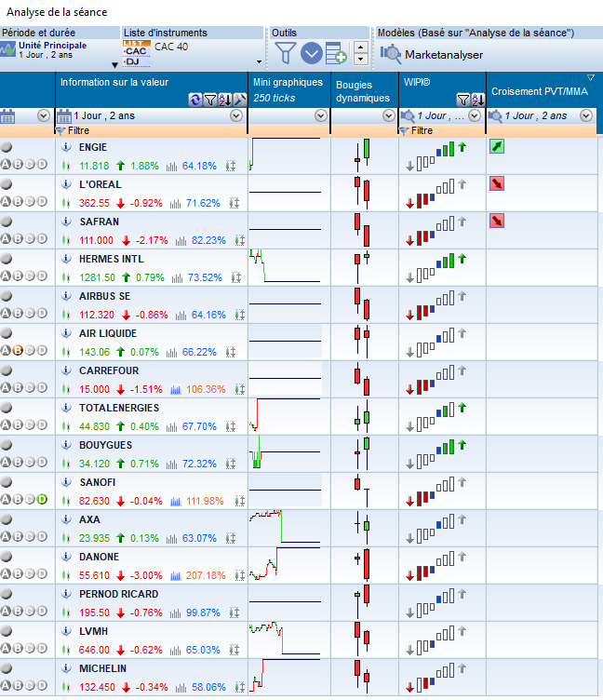Open the first column calendar dropdown chevron
603x700 pixels.
pyautogui.click(x=44, y=116)
